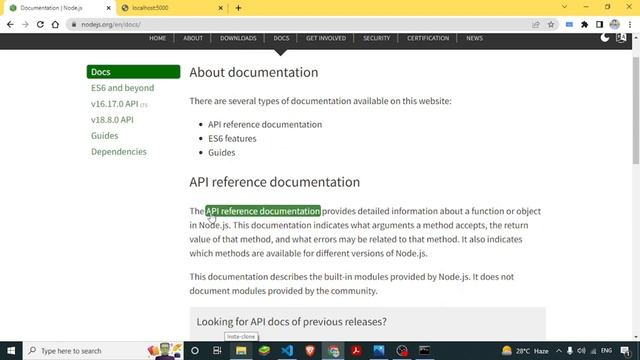Open the v16.17.0 API sidebar link
This screenshot has height=360, width=640.
[x=115, y=104]
